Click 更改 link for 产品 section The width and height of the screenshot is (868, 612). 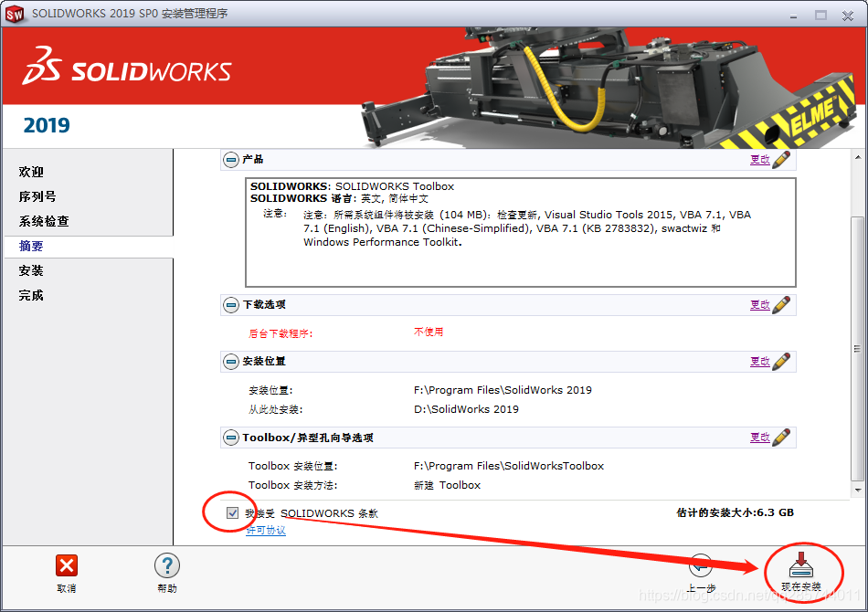pos(760,160)
